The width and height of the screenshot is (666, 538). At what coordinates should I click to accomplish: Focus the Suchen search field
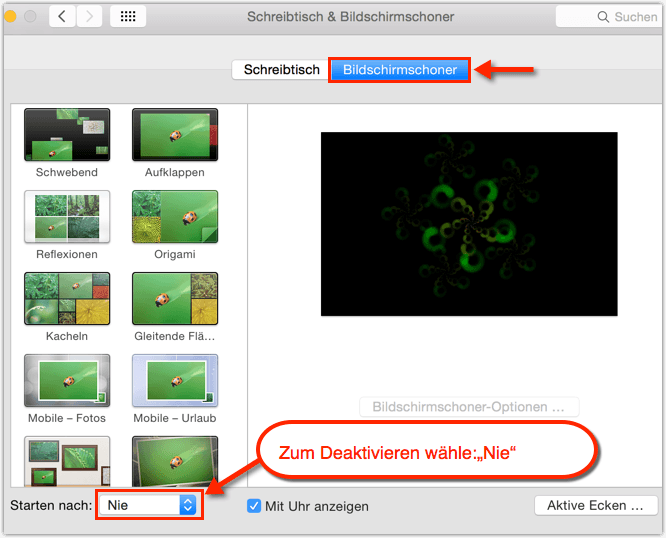point(609,17)
